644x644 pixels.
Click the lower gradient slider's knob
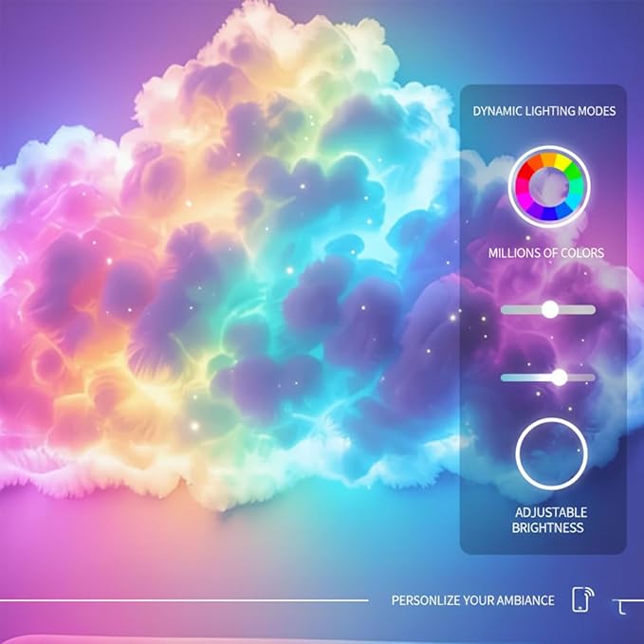pyautogui.click(x=559, y=377)
